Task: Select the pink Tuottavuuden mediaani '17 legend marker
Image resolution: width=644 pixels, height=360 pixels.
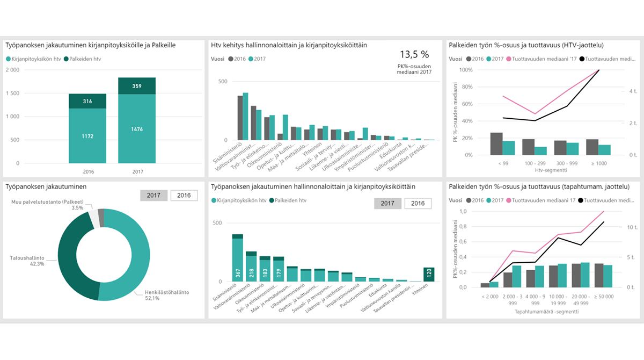Action: coord(509,58)
